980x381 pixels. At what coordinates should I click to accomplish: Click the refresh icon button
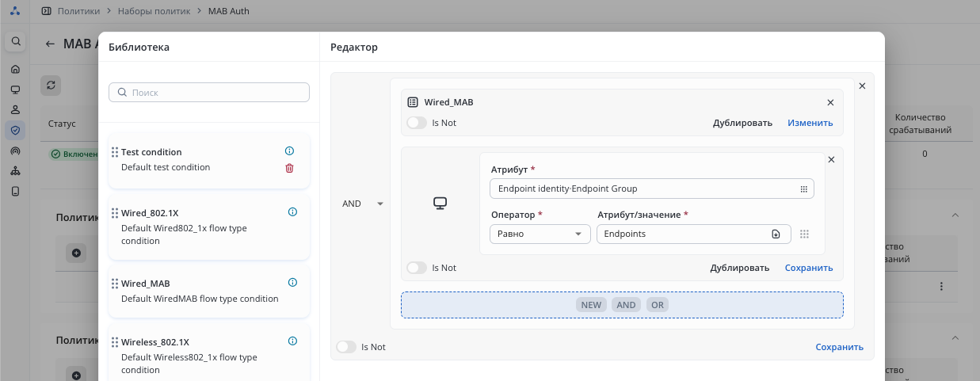tap(50, 85)
